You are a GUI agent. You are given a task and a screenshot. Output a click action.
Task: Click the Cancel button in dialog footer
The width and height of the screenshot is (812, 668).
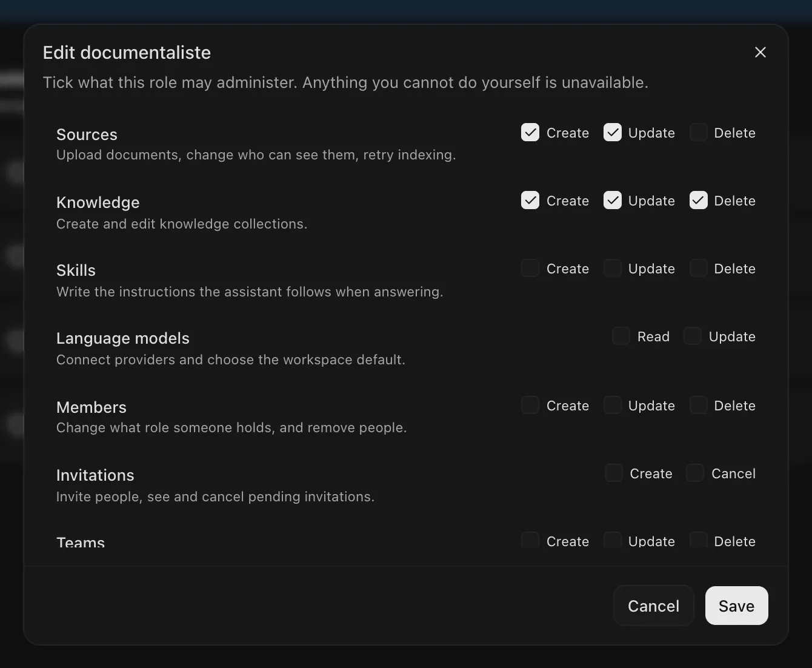tap(653, 606)
